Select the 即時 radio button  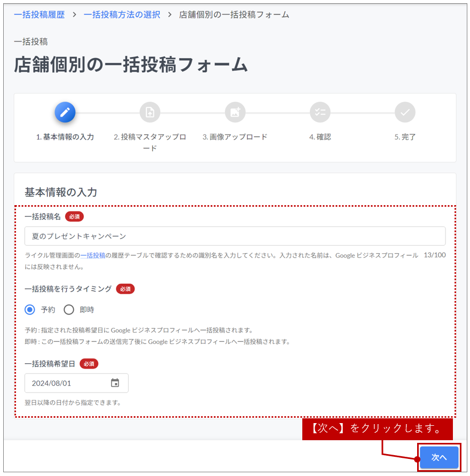pos(69,310)
